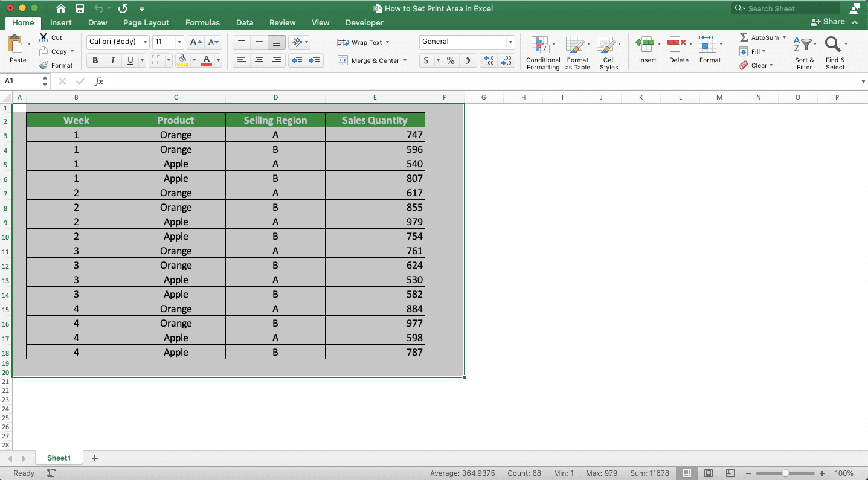This screenshot has width=868, height=480.
Task: Open the font size dropdown
Action: [179, 42]
